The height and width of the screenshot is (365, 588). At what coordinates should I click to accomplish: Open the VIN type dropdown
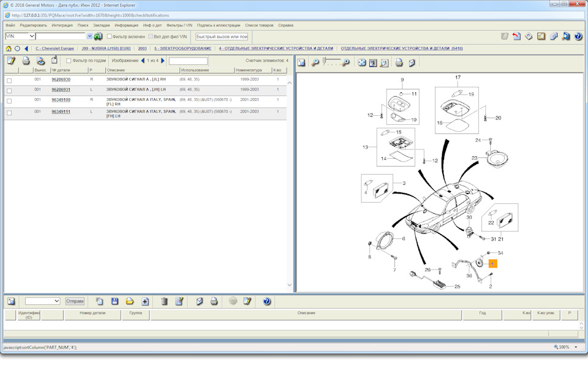31,36
